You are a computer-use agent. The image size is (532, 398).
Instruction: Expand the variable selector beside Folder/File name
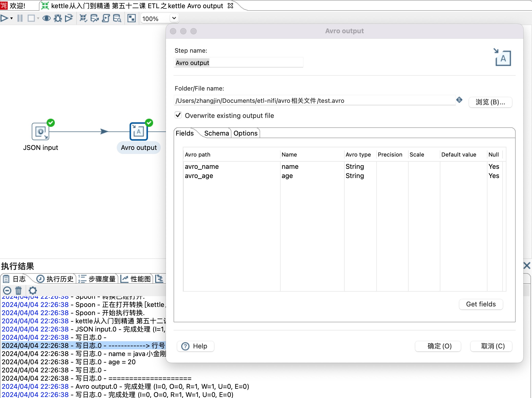(459, 100)
